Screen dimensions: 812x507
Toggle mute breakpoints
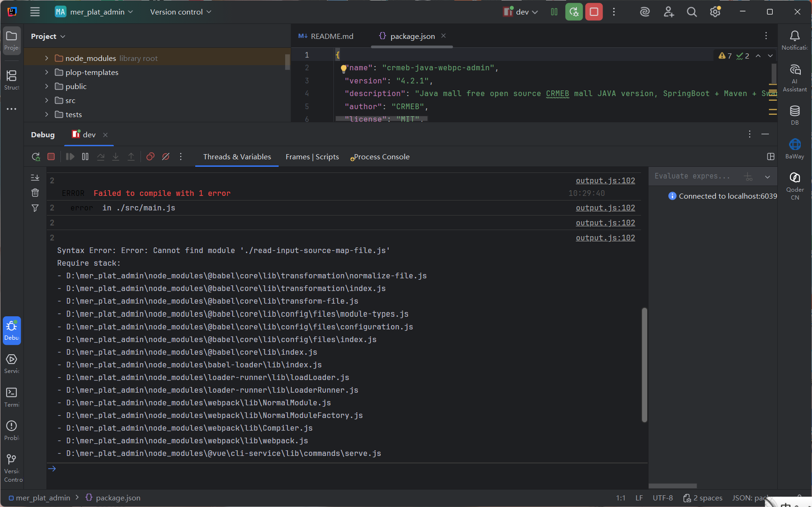pyautogui.click(x=166, y=157)
